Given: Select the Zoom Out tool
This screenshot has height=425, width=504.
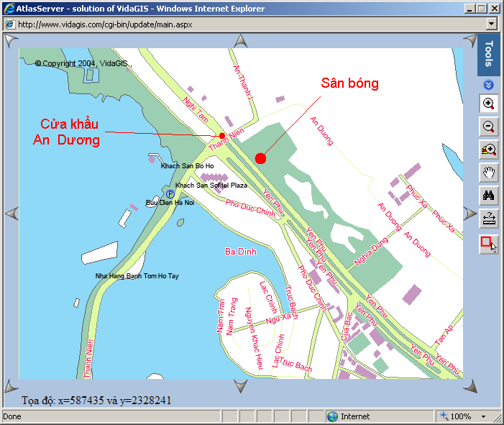Looking at the screenshot, I should coord(489,128).
